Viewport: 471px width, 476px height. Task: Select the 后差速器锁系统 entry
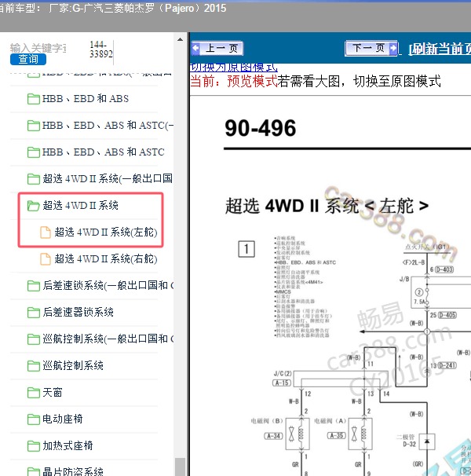point(78,312)
